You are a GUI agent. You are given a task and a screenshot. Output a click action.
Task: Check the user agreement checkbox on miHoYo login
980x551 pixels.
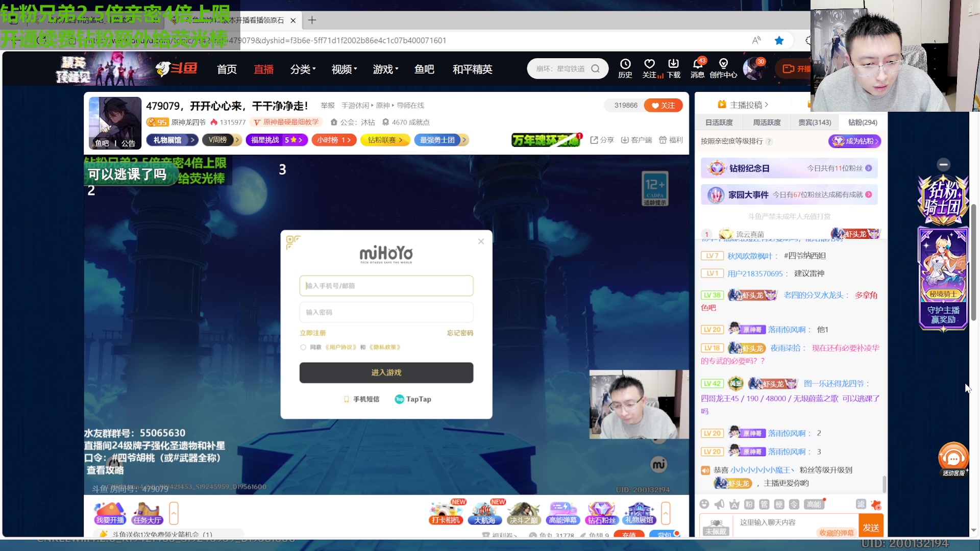pyautogui.click(x=303, y=347)
